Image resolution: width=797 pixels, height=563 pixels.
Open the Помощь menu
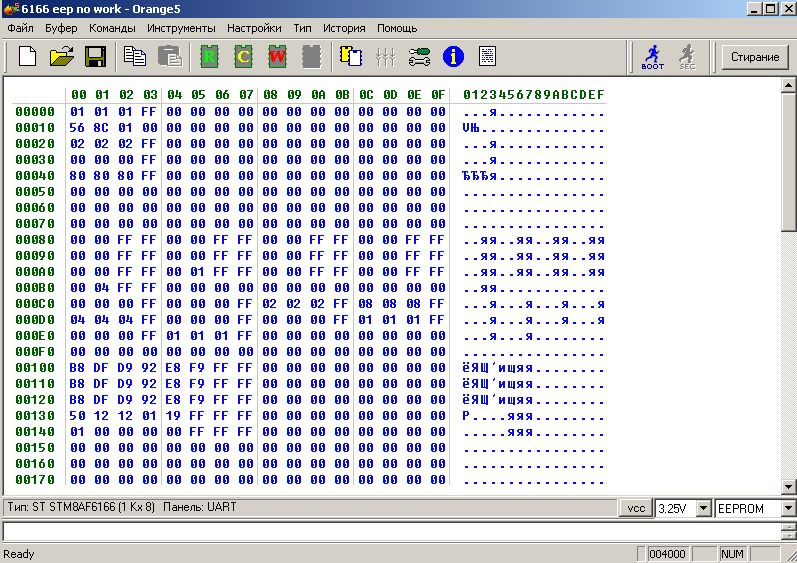397,28
